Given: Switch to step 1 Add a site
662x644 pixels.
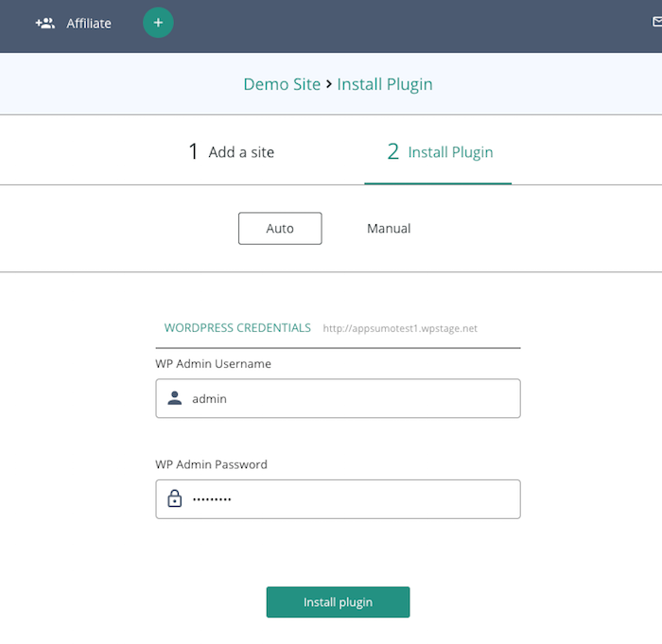Looking at the screenshot, I should pos(232,151).
